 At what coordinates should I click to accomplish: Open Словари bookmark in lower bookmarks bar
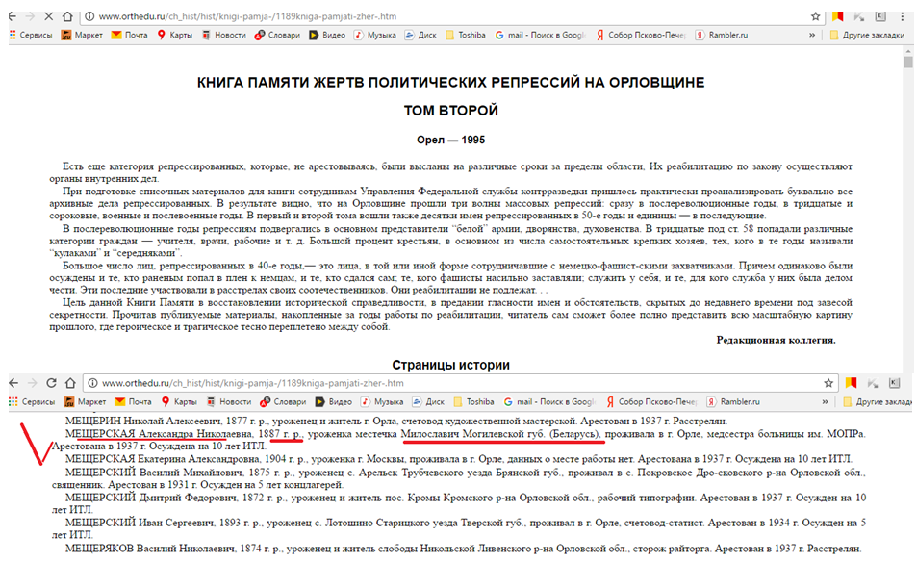click(x=283, y=402)
